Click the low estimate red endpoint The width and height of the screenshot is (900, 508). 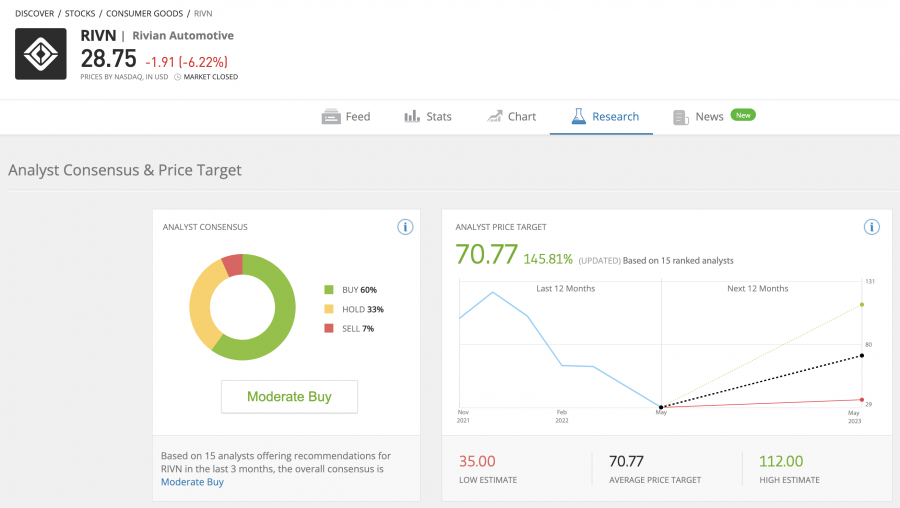click(862, 400)
